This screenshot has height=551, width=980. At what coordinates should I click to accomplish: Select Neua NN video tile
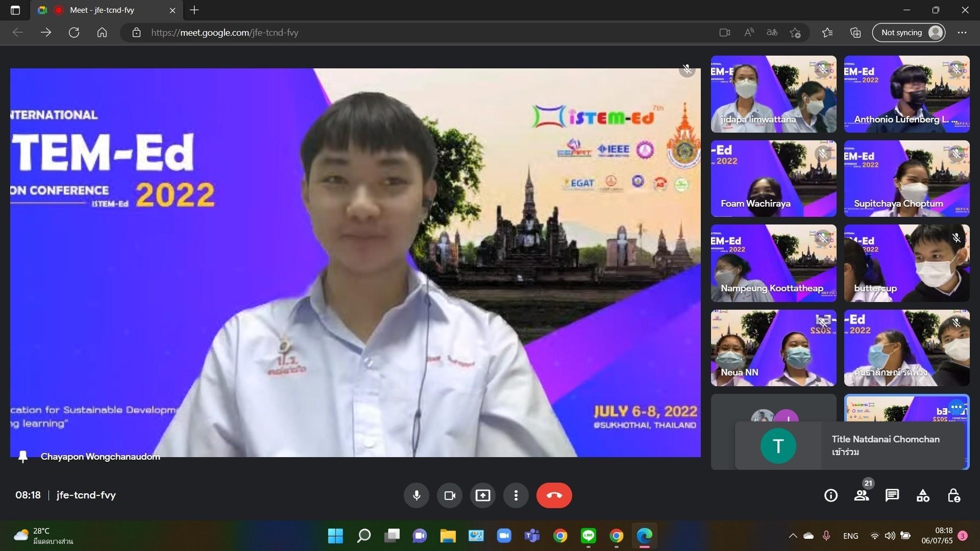click(774, 348)
